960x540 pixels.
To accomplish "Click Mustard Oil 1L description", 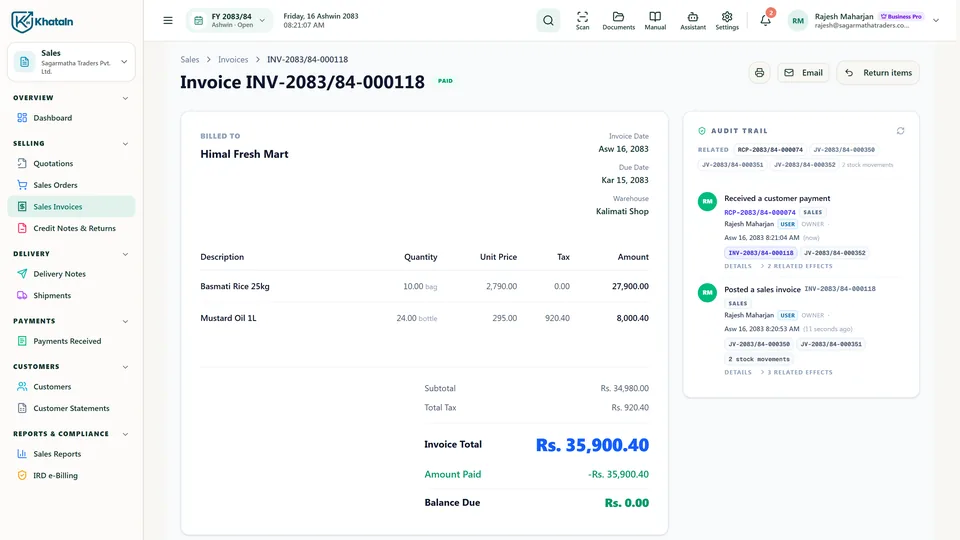I will tap(228, 318).
